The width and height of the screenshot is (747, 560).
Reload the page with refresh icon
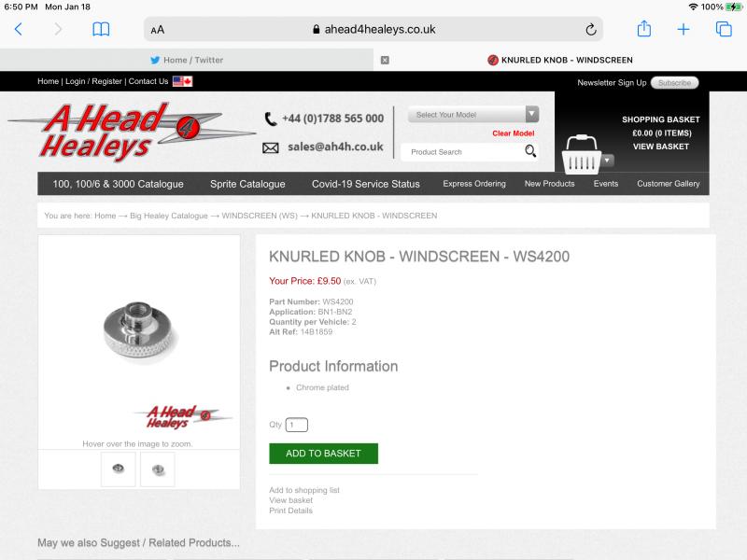[x=591, y=30]
